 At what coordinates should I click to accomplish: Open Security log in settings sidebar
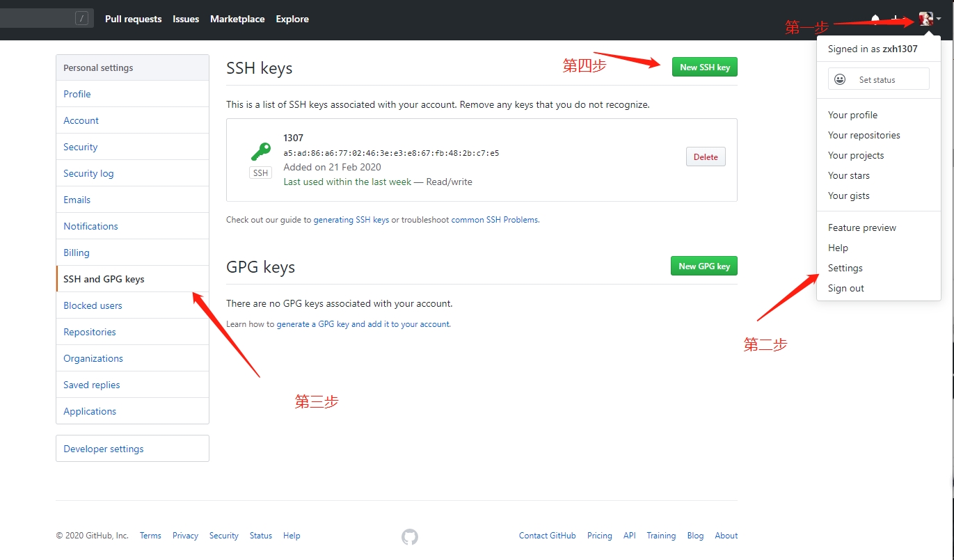click(132, 173)
